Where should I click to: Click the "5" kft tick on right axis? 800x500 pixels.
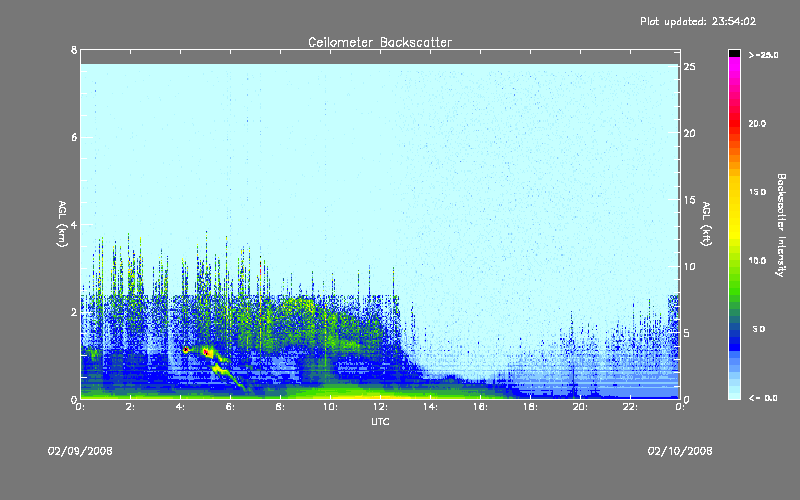(687, 333)
